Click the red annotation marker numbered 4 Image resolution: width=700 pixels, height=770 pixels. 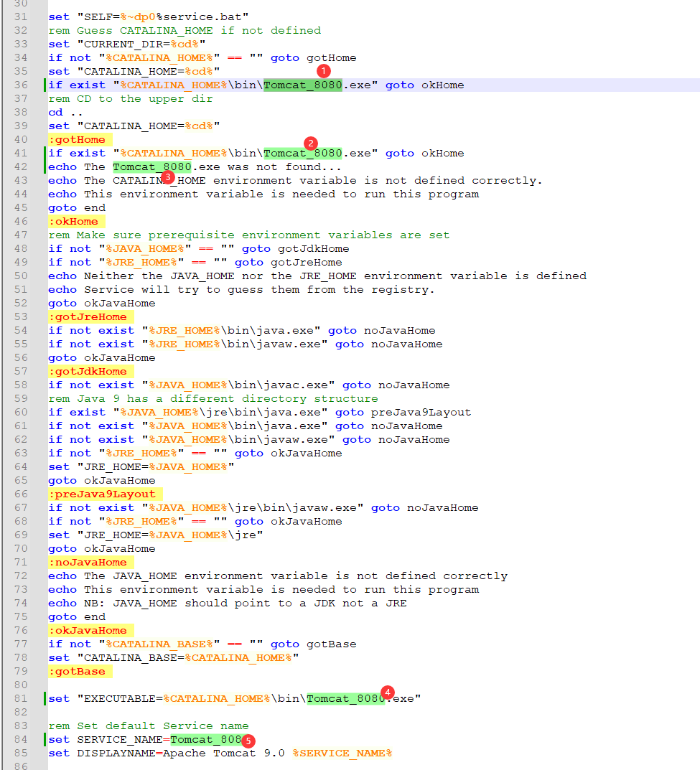388,692
